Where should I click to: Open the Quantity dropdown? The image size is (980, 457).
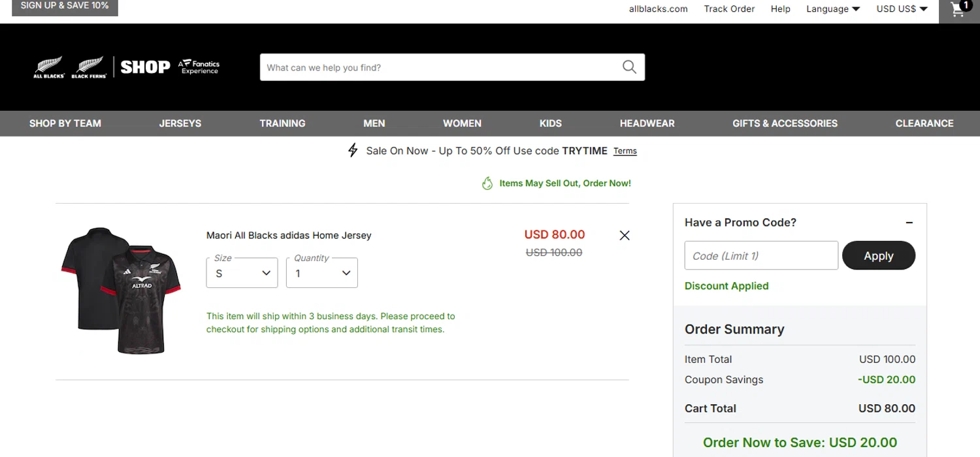(x=322, y=273)
